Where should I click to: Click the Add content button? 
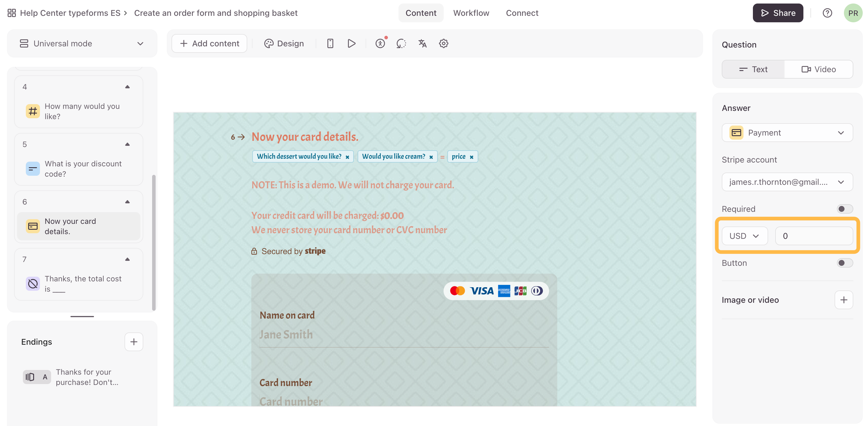click(209, 43)
